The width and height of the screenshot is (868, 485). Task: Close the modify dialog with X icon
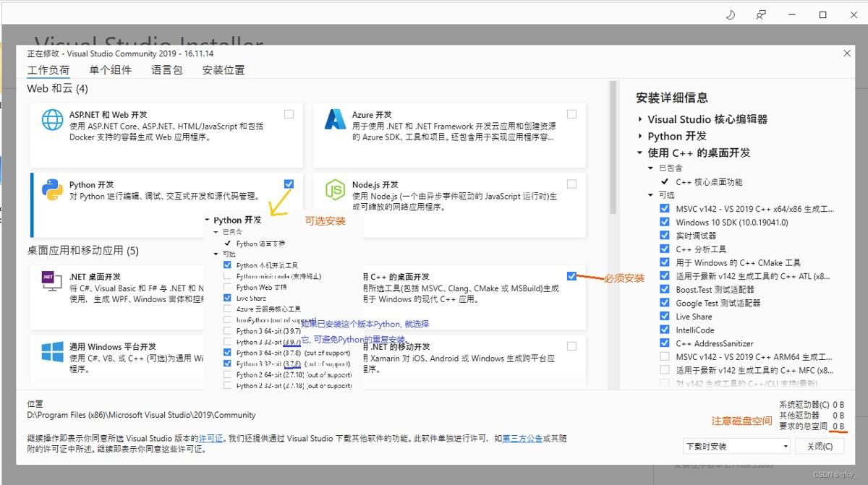pyautogui.click(x=847, y=53)
